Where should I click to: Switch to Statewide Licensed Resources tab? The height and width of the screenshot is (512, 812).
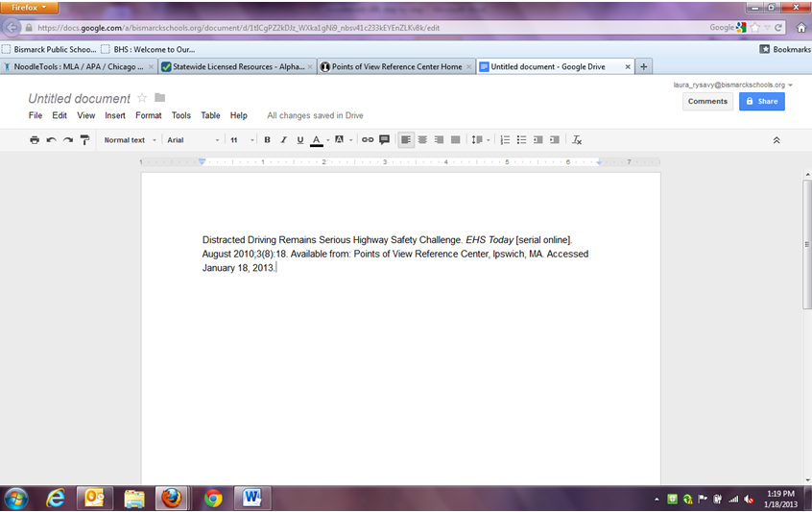(237, 67)
